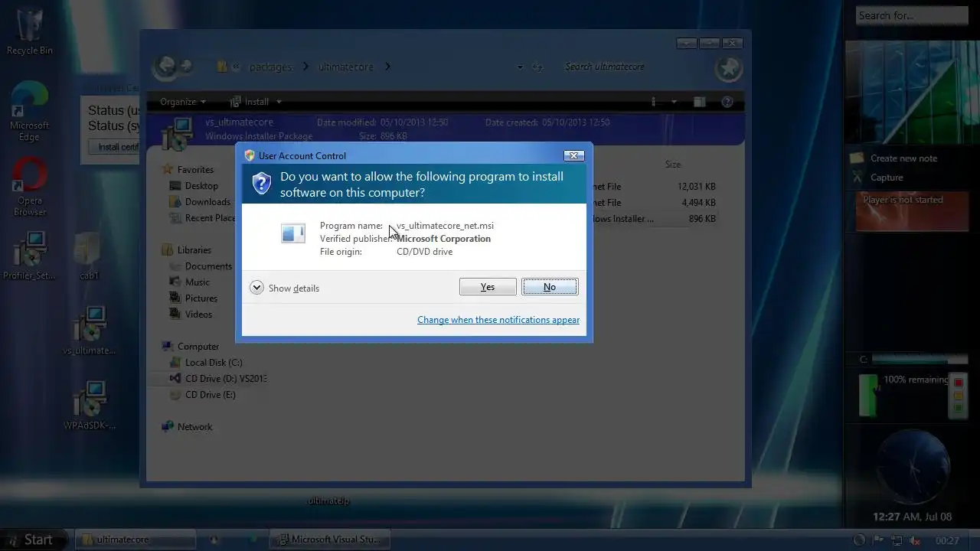Click the folder icon in the address bar
The image size is (980, 551).
pyautogui.click(x=222, y=67)
